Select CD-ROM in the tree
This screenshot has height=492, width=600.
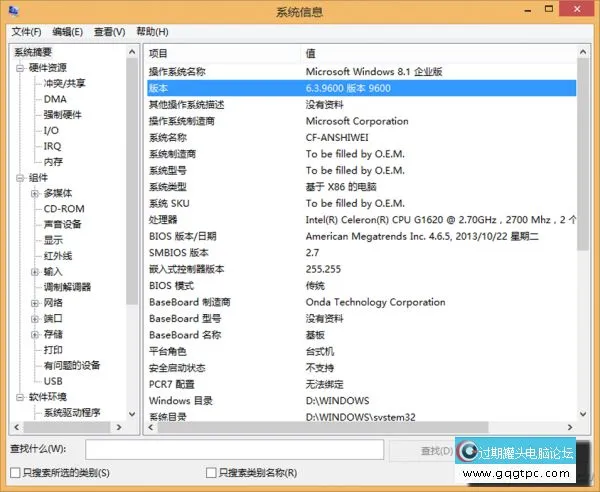(x=64, y=209)
